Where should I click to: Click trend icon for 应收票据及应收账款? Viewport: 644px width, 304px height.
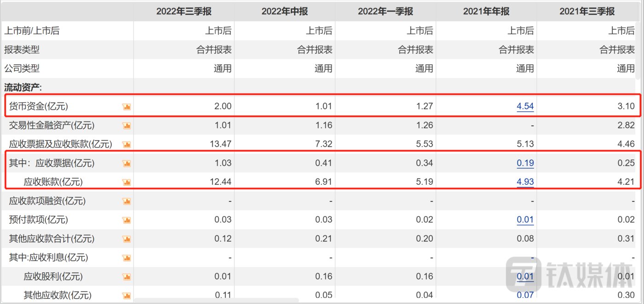[x=126, y=144]
